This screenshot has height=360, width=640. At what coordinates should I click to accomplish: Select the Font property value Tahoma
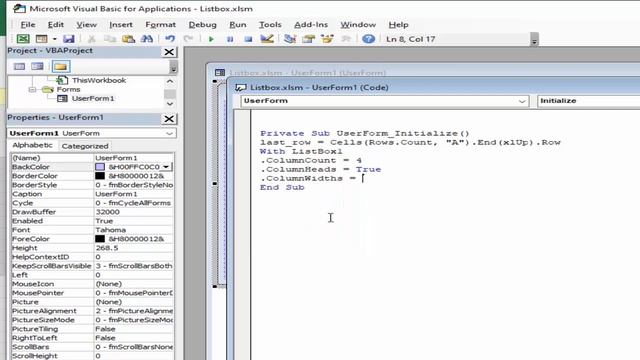pyautogui.click(x=133, y=230)
